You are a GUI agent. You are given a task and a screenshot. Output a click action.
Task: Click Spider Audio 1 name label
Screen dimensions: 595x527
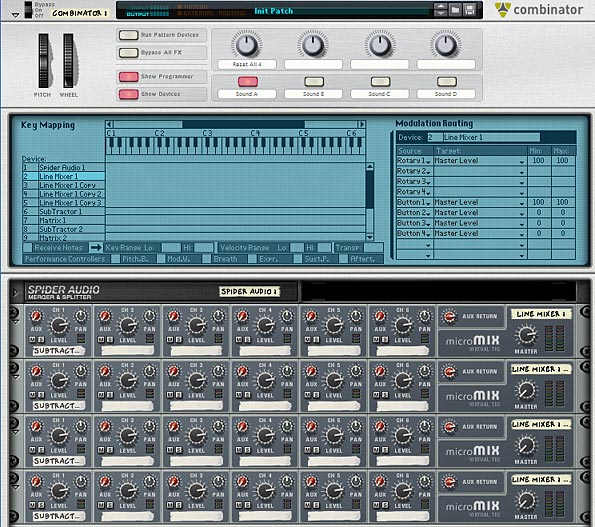[249, 291]
